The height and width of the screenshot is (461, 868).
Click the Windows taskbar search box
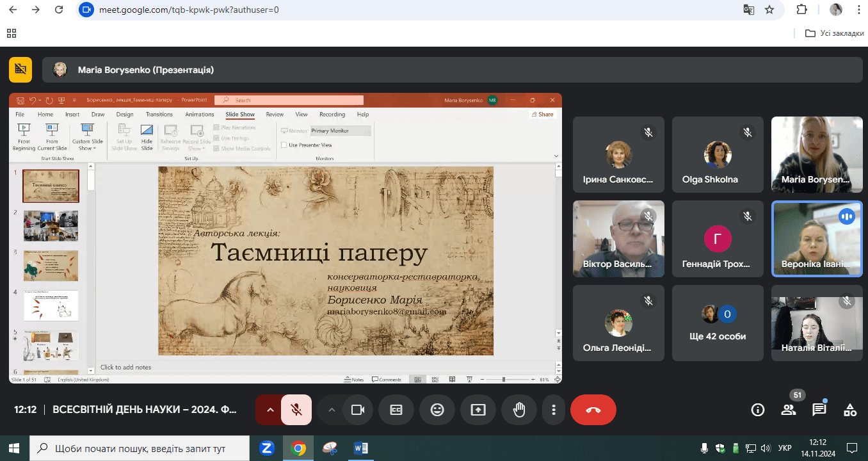tap(140, 448)
